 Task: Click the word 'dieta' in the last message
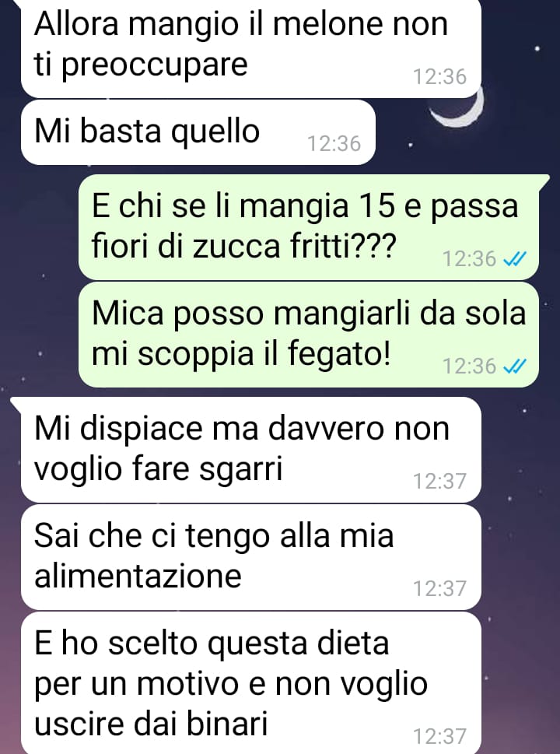[x=353, y=644]
